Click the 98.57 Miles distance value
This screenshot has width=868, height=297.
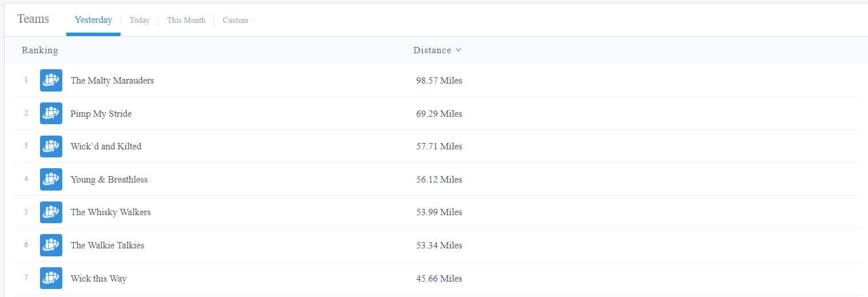click(x=439, y=81)
